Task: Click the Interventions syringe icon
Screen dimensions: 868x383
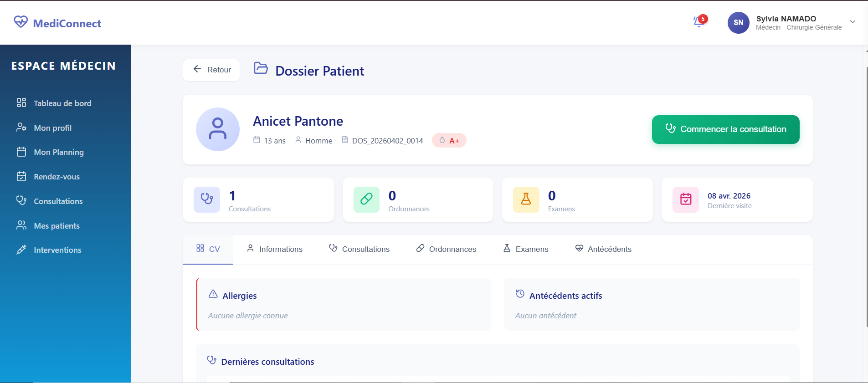Action: [21, 250]
